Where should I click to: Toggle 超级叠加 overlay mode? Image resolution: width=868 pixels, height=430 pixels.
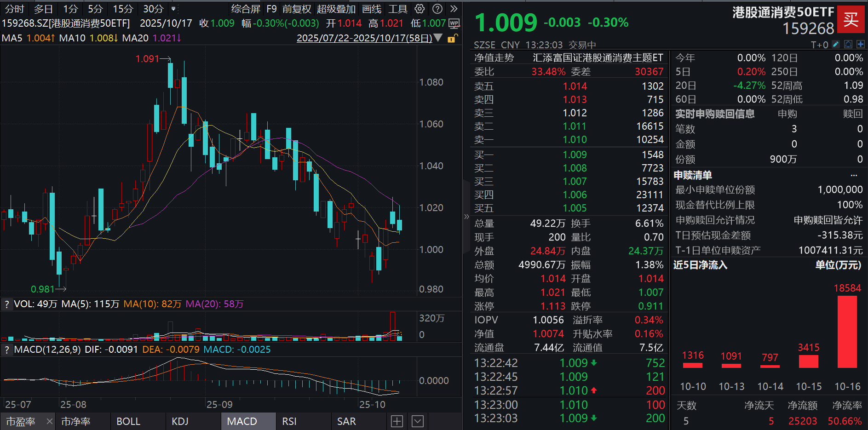click(x=337, y=9)
